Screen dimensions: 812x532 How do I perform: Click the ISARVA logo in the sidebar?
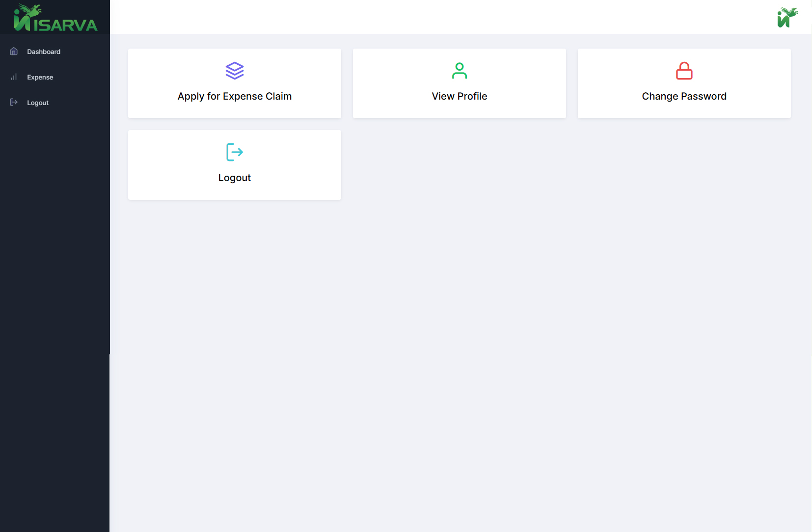pos(55,18)
